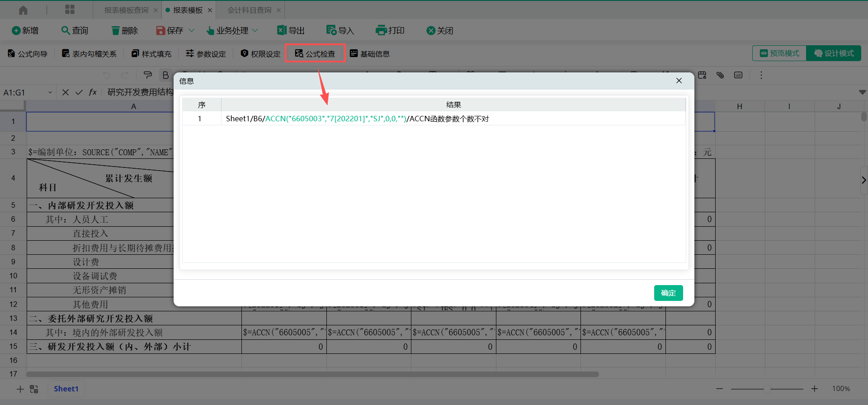Expand the 业务处理 dropdown menu

255,30
